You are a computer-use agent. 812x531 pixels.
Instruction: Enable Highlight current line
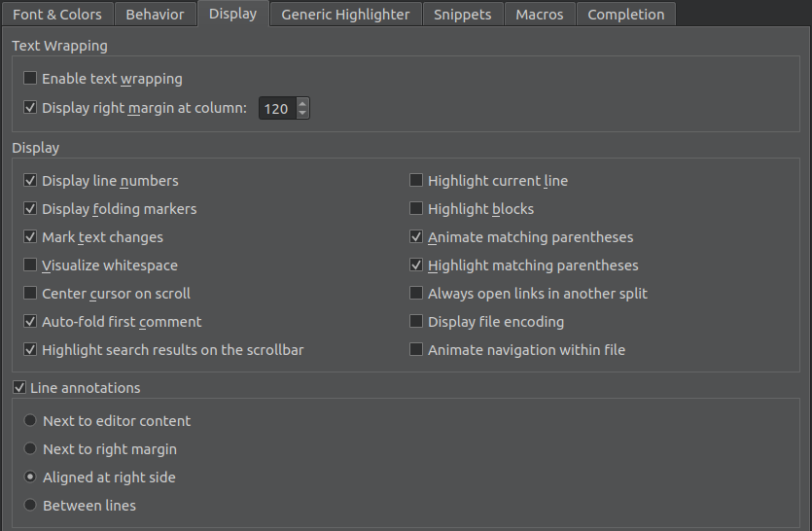[x=416, y=181]
